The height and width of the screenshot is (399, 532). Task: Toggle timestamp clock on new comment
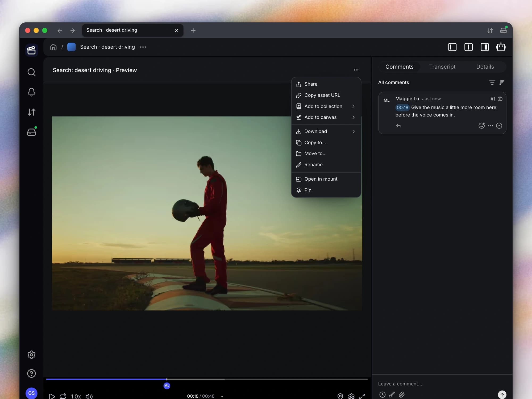(382, 394)
